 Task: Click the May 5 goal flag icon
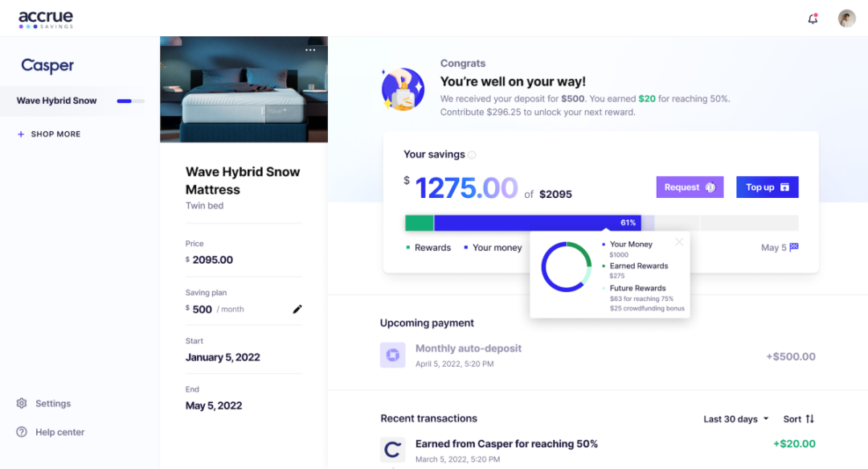point(794,248)
